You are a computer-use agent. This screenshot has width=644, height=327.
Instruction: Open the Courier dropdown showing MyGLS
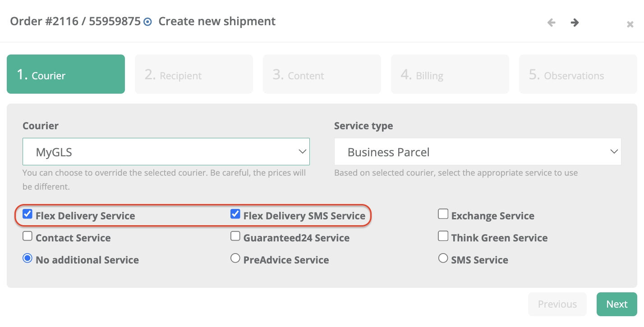click(x=166, y=152)
